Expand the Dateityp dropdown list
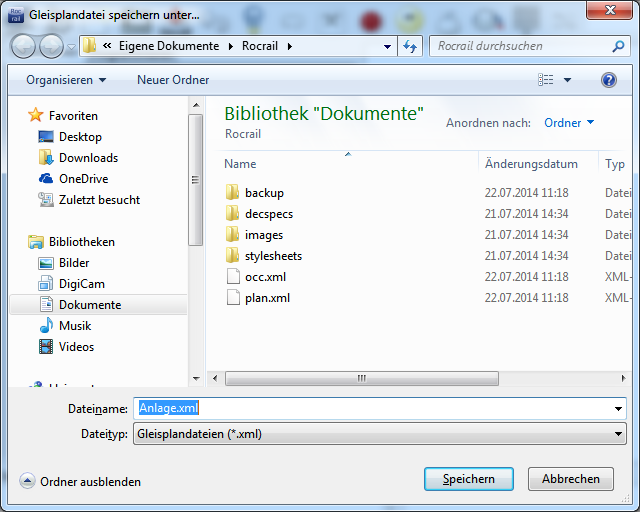 619,434
